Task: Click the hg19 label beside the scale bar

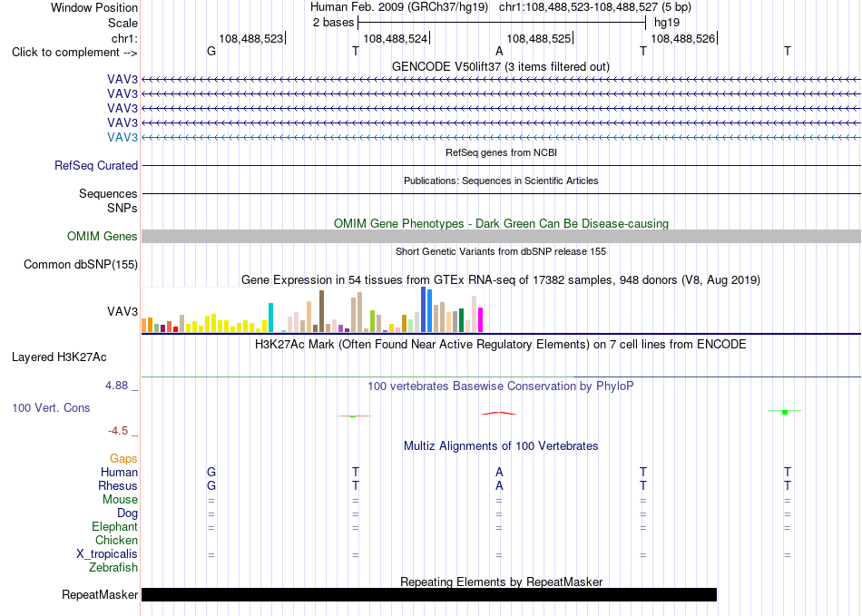Action: click(667, 23)
